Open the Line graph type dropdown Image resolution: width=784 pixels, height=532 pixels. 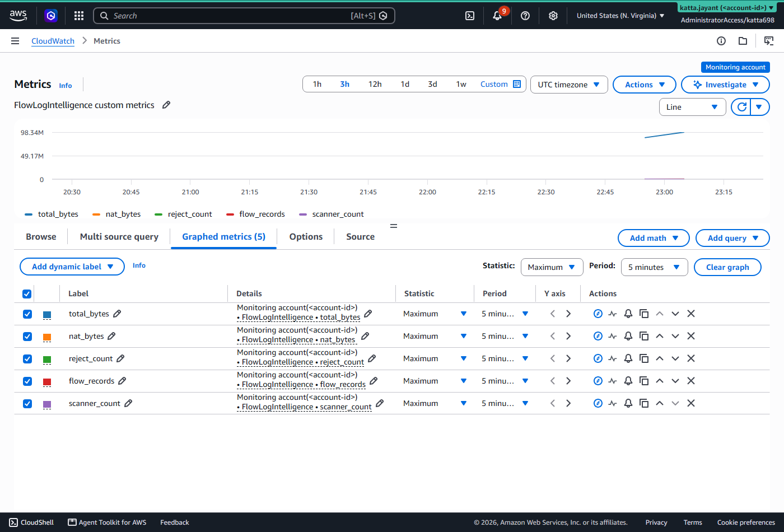click(693, 107)
